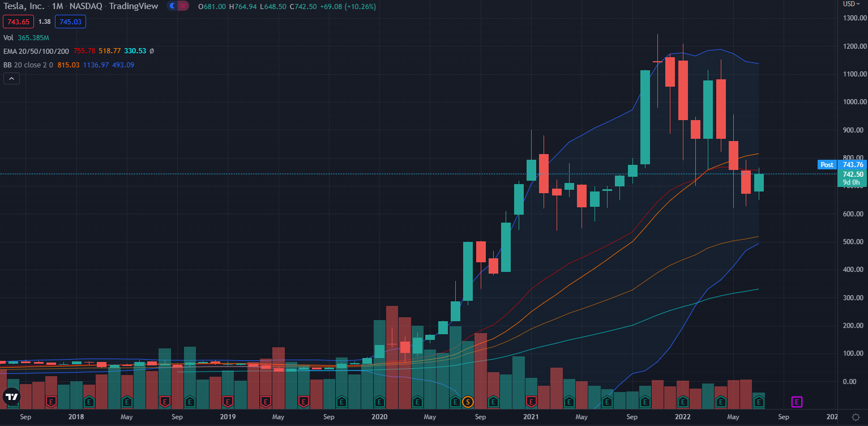Screen dimensions: 868x426
Task: Click the open price O681.00
Action: pos(212,6)
